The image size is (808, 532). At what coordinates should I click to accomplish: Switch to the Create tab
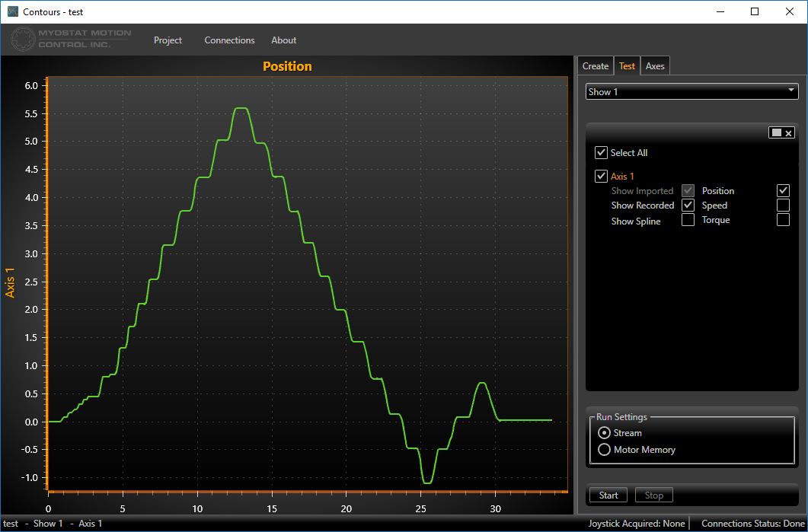click(x=596, y=66)
